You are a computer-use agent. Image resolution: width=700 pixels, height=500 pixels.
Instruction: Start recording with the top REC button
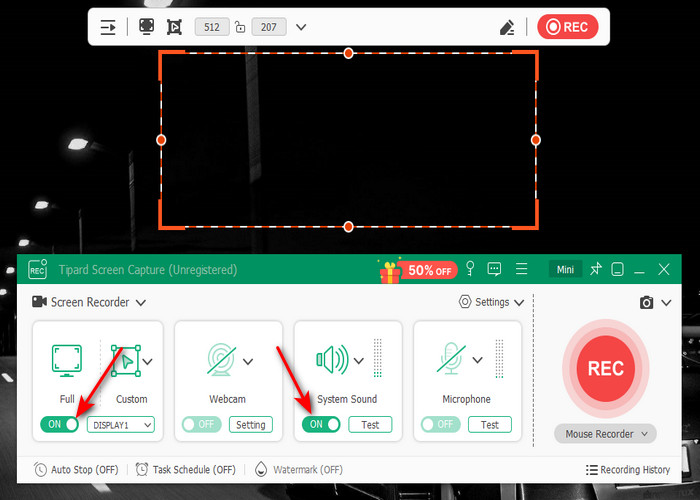pos(567,27)
